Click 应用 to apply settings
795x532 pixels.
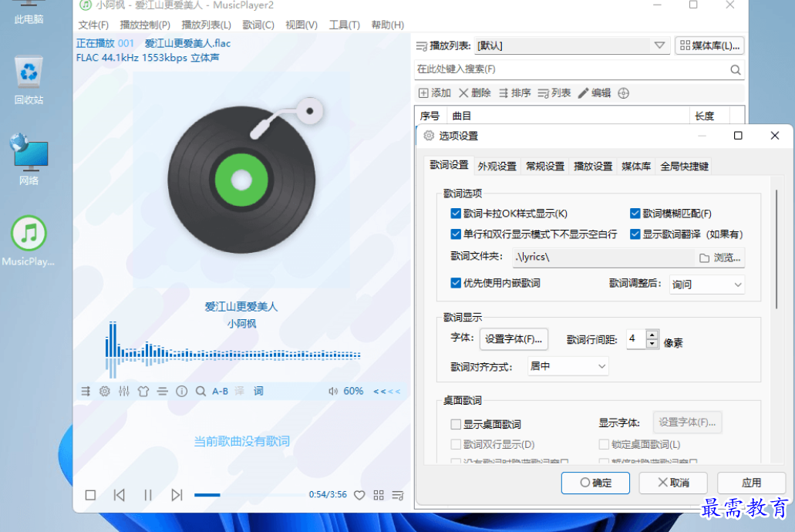[x=751, y=483]
